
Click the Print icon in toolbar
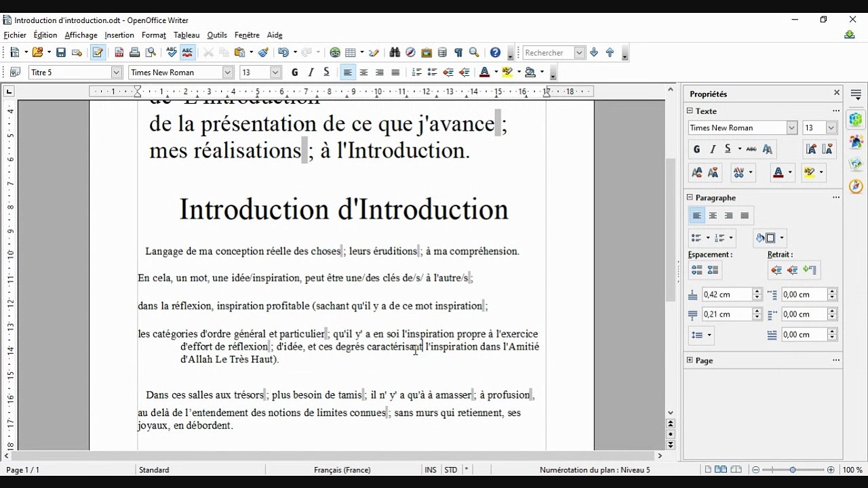(134, 52)
